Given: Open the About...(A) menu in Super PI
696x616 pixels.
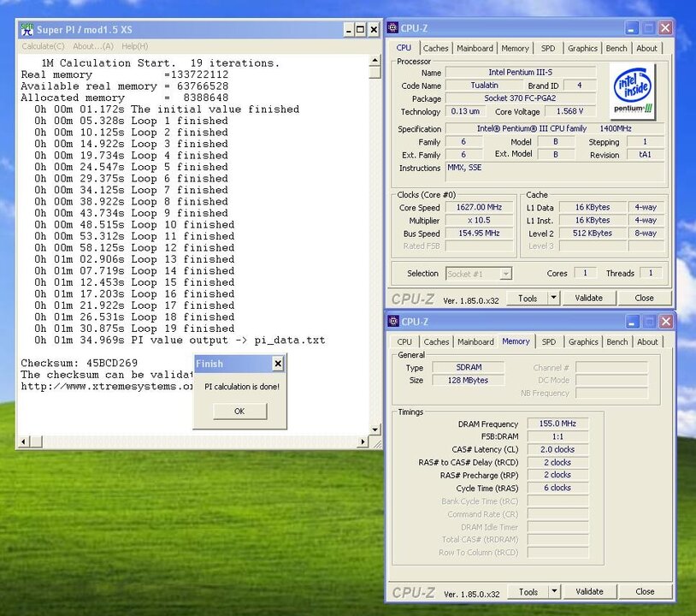Looking at the screenshot, I should point(93,46).
